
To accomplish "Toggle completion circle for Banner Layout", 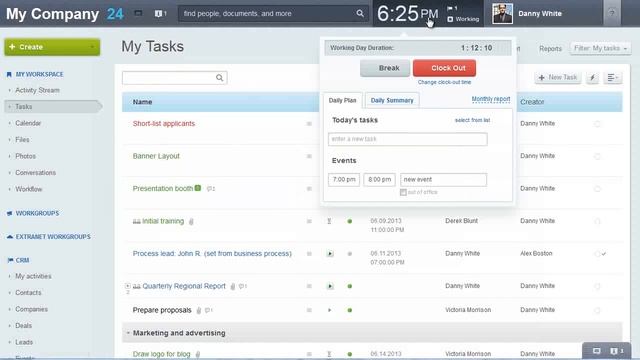I will tap(597, 156).
